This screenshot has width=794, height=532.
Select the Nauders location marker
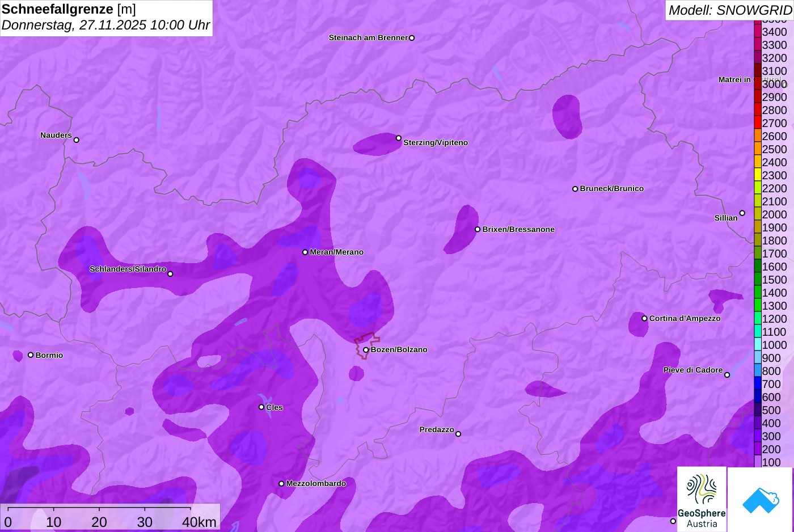click(x=77, y=140)
